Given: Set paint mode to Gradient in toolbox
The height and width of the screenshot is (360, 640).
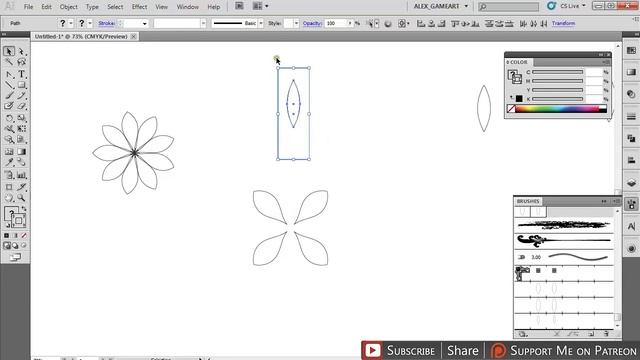Looking at the screenshot, I should (x=16, y=236).
